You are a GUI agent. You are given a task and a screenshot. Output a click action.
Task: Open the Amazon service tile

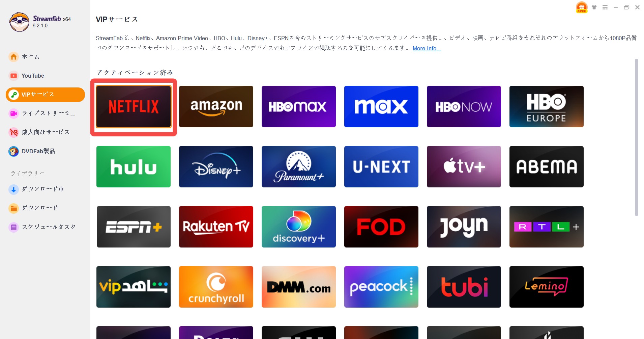216,107
